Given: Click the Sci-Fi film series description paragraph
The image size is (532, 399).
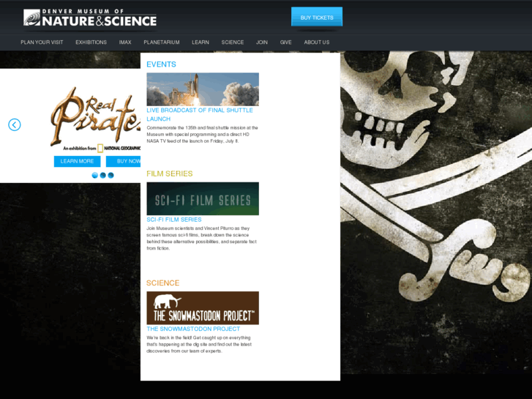Looking at the screenshot, I should (201, 239).
